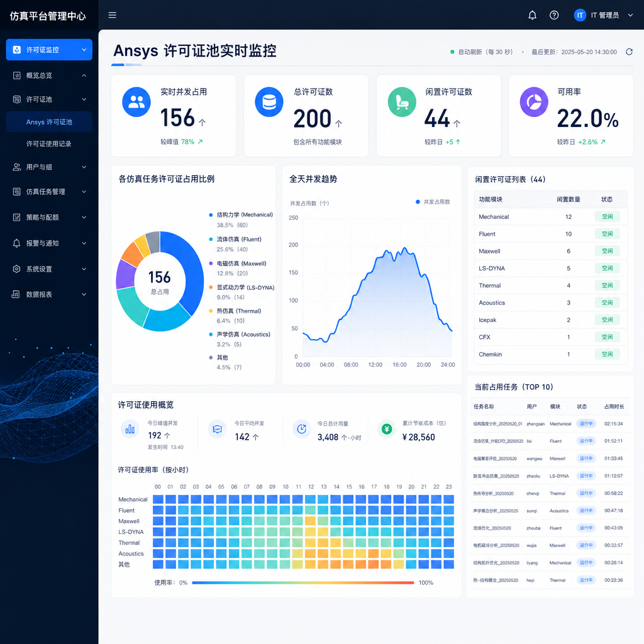Viewport: 644px width, 644px height.
Task: Click the 报警与通知 bell icon
Action: (17, 243)
